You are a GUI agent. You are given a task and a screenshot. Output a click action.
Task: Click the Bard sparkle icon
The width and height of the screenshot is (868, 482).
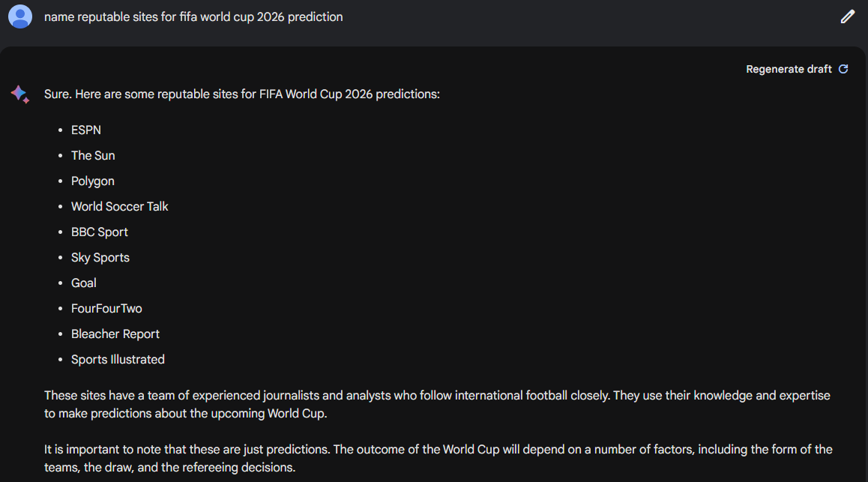pos(19,94)
